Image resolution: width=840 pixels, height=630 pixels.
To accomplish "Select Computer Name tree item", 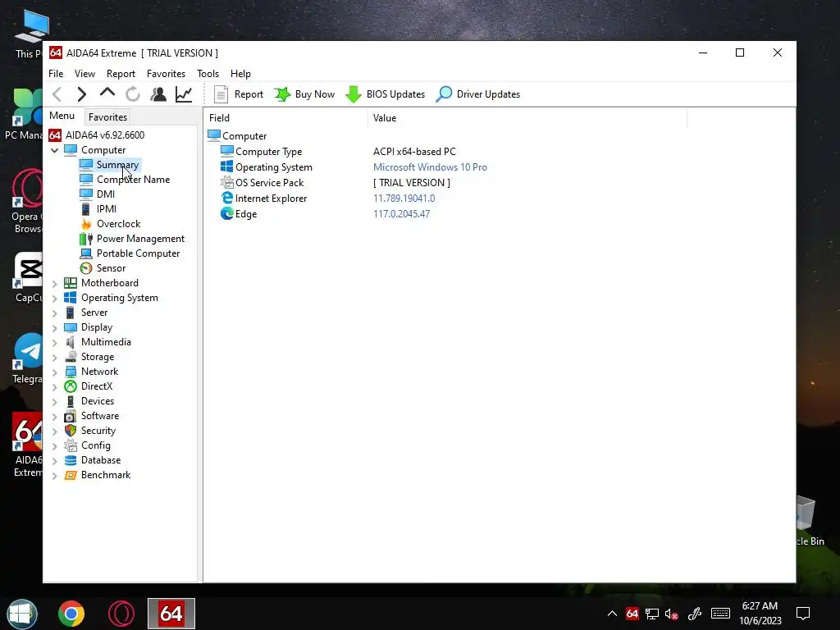I will point(134,180).
